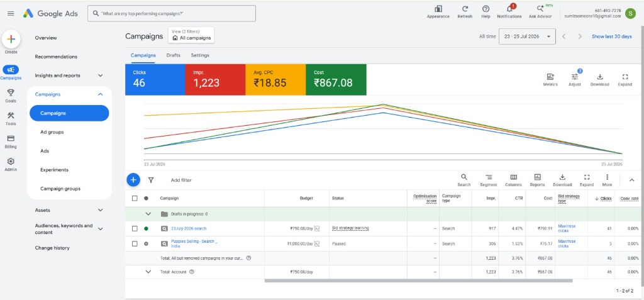
Task: Open Recommendations page
Action: [56, 57]
